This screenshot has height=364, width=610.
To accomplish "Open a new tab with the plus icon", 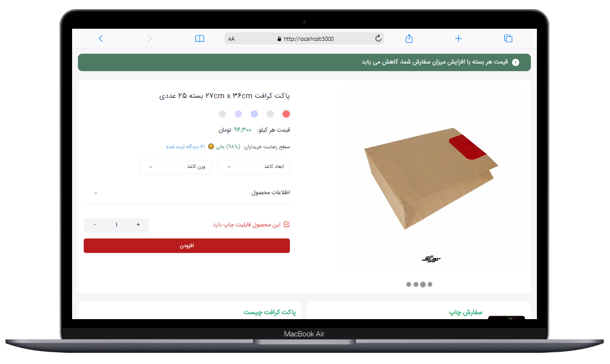I will point(458,38).
